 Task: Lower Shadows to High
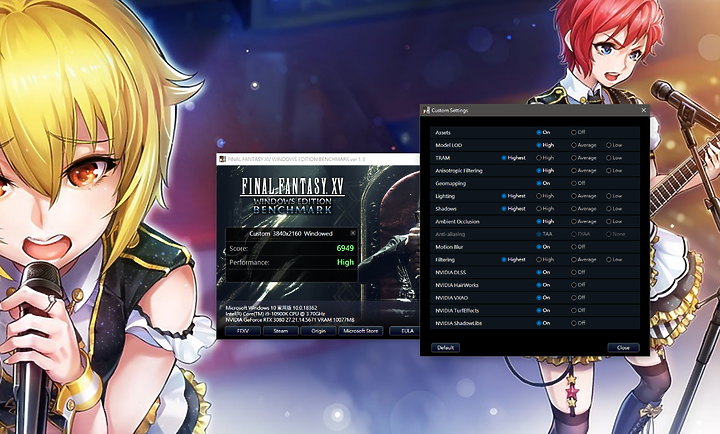click(546, 209)
